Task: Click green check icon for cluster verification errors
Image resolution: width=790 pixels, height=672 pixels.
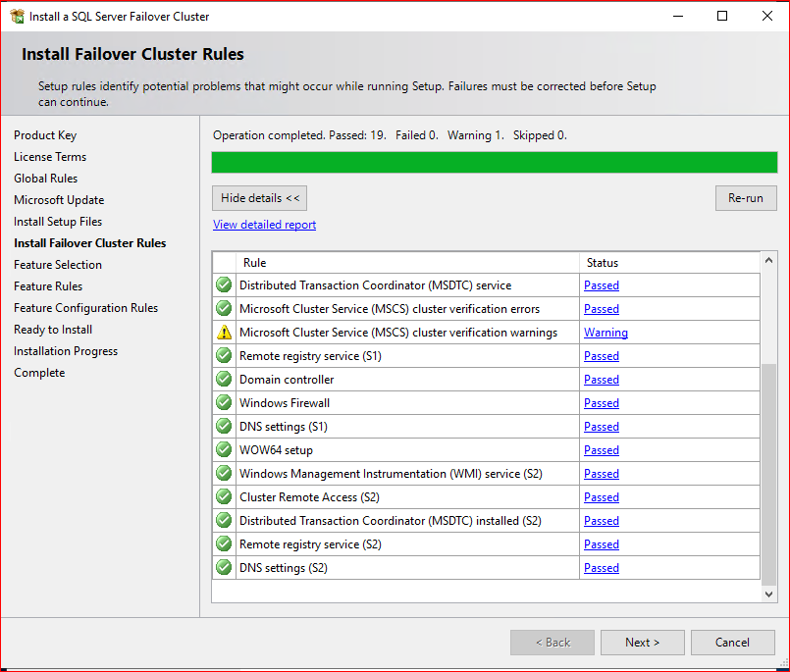Action: 224,308
